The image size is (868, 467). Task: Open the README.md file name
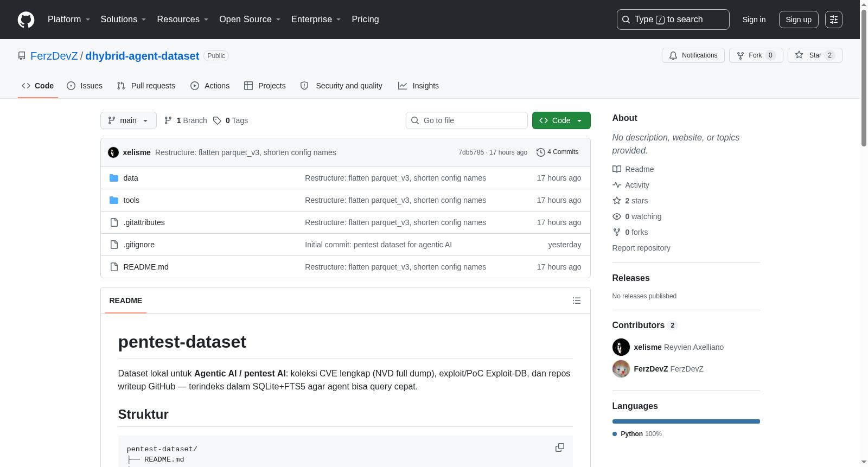click(x=146, y=267)
